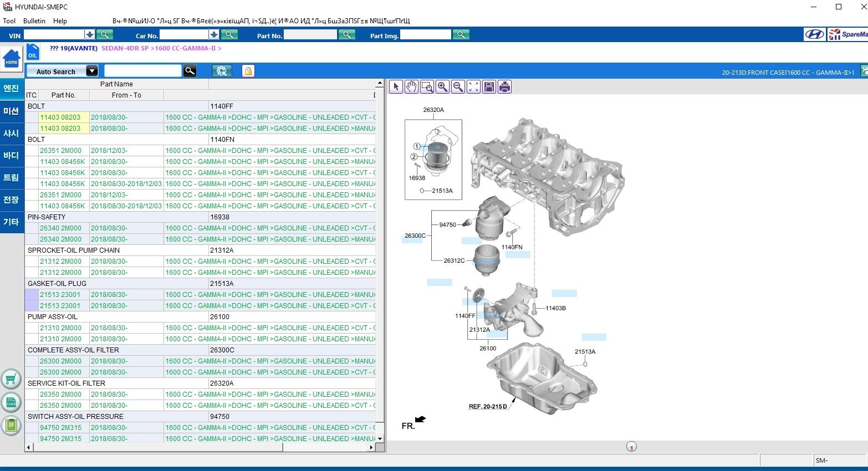The width and height of the screenshot is (868, 471).
Task: Click the zoom out magnifier icon
Action: pos(458,86)
